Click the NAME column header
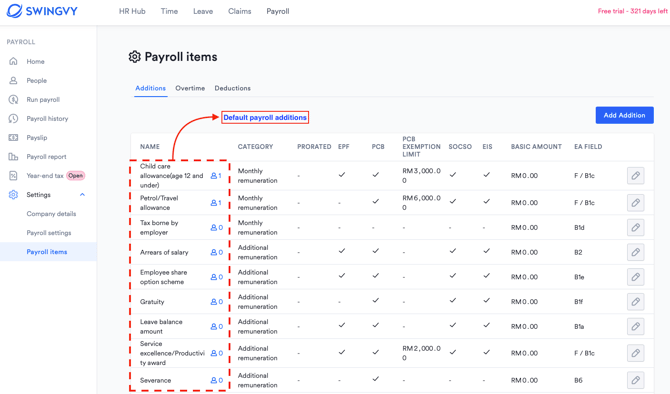This screenshot has height=394, width=670. pos(150,147)
